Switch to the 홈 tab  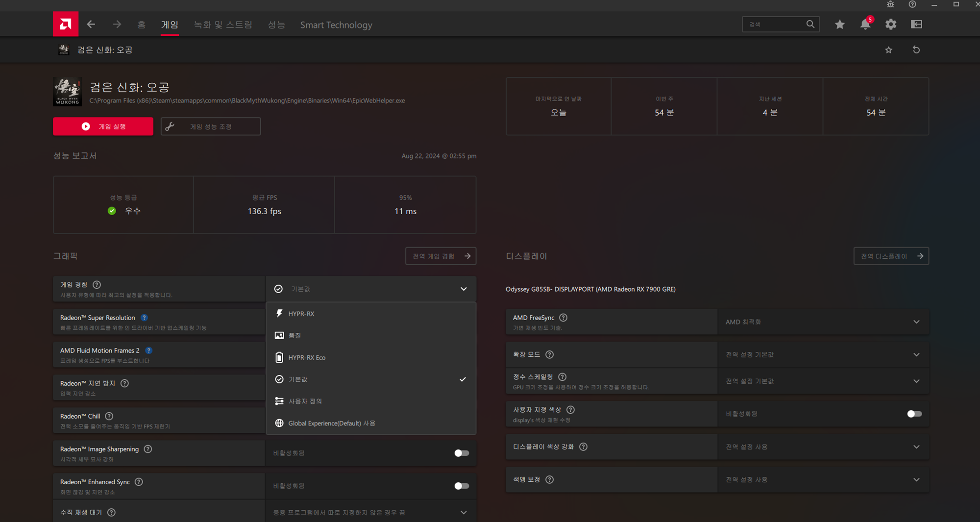click(141, 25)
